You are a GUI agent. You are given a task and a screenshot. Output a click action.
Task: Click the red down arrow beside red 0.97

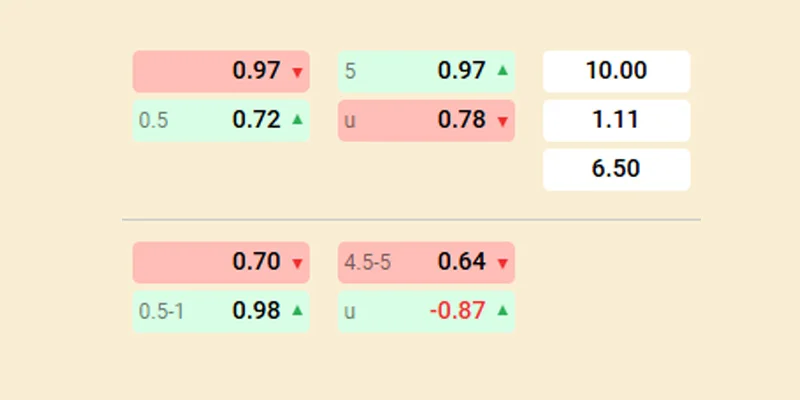point(297,72)
